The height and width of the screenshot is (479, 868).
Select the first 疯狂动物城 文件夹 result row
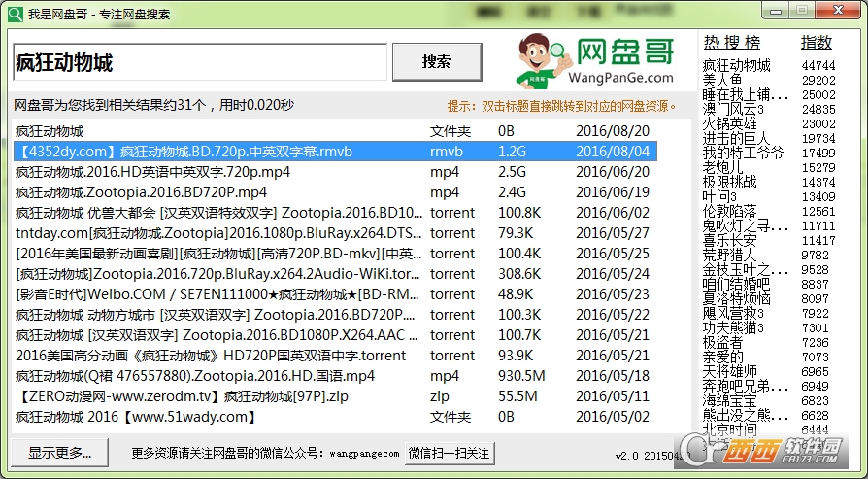tap(335, 131)
